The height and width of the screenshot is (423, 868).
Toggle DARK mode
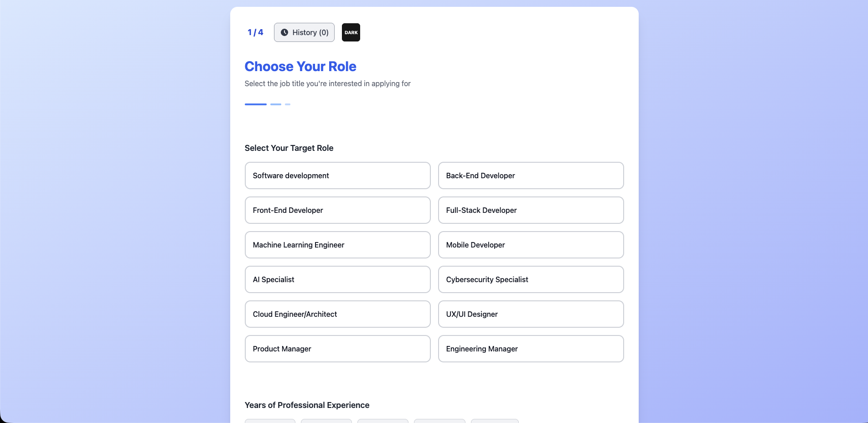351,32
